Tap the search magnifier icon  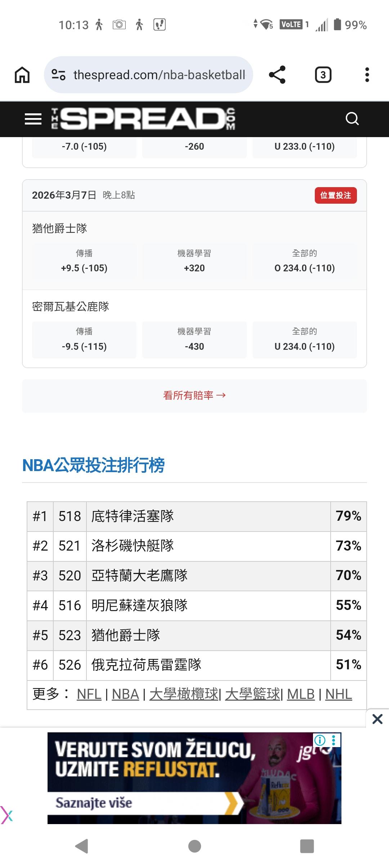tap(352, 119)
